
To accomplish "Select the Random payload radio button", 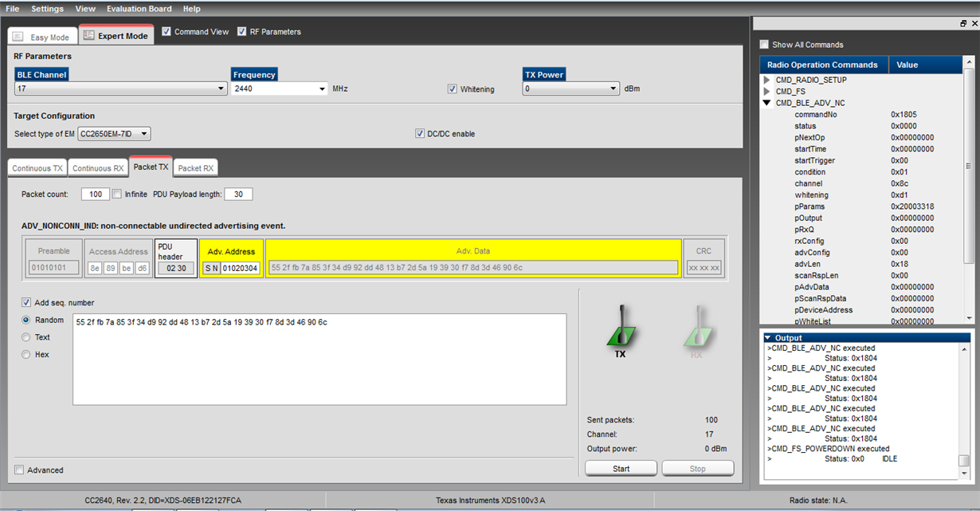I will coord(26,320).
